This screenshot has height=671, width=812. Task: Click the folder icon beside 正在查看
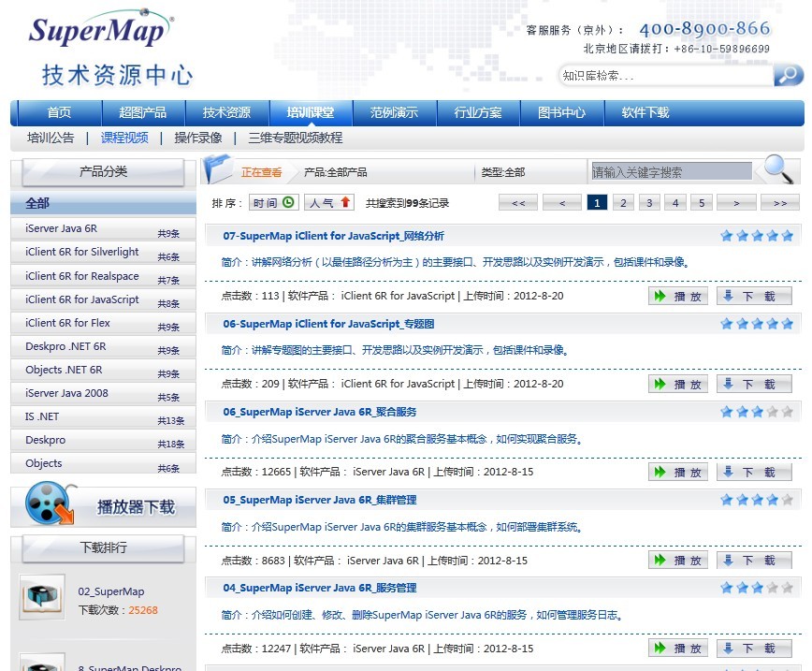coord(217,168)
